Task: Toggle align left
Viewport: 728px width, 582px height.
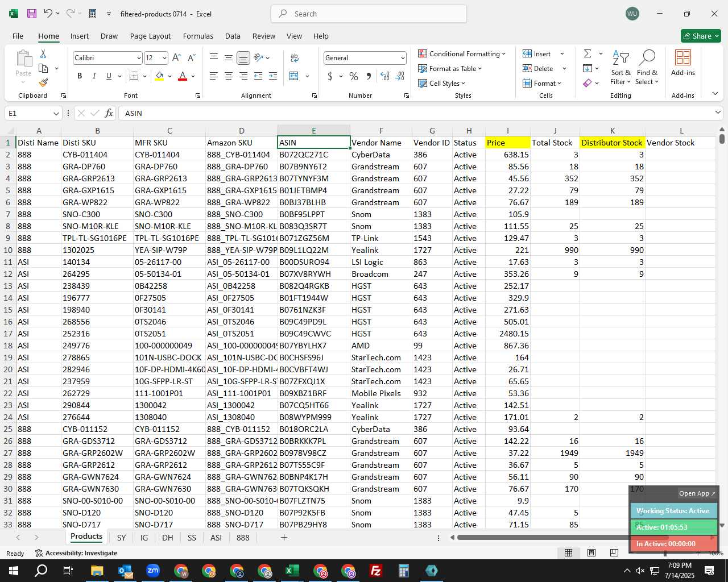Action: (213, 76)
